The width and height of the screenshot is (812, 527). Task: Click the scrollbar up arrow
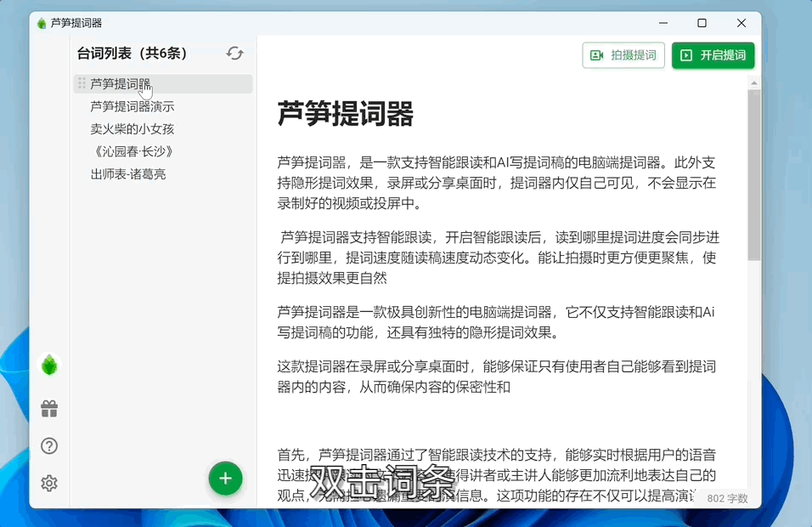tap(754, 83)
